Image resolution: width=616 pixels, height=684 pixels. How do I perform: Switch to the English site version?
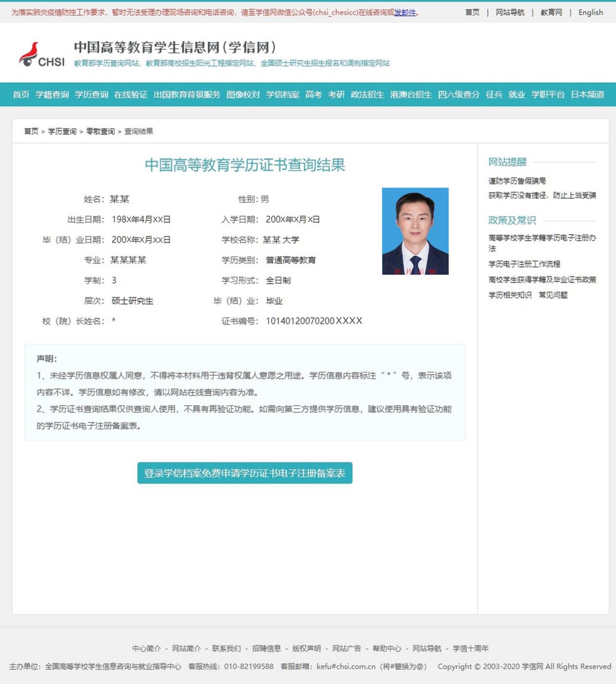[x=590, y=13]
